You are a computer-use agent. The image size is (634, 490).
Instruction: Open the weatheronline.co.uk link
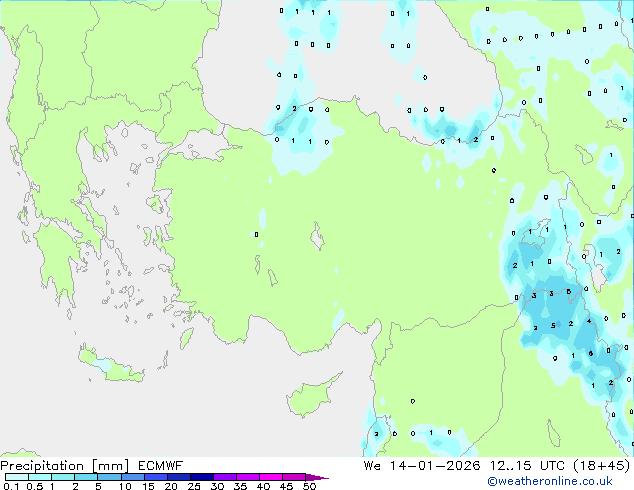pos(550,481)
